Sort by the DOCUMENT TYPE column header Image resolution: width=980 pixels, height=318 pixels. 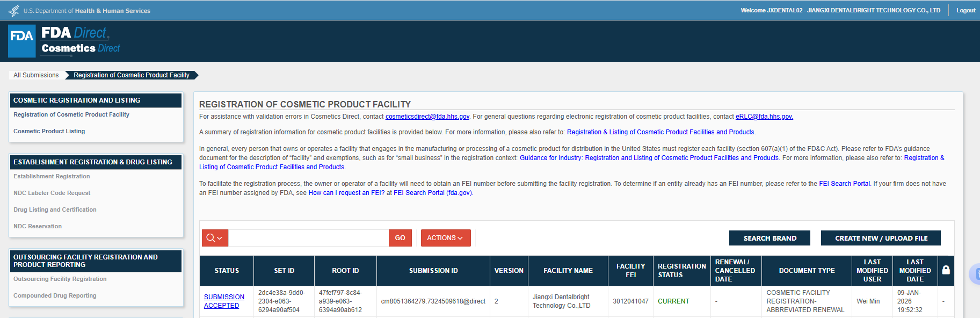click(x=807, y=271)
